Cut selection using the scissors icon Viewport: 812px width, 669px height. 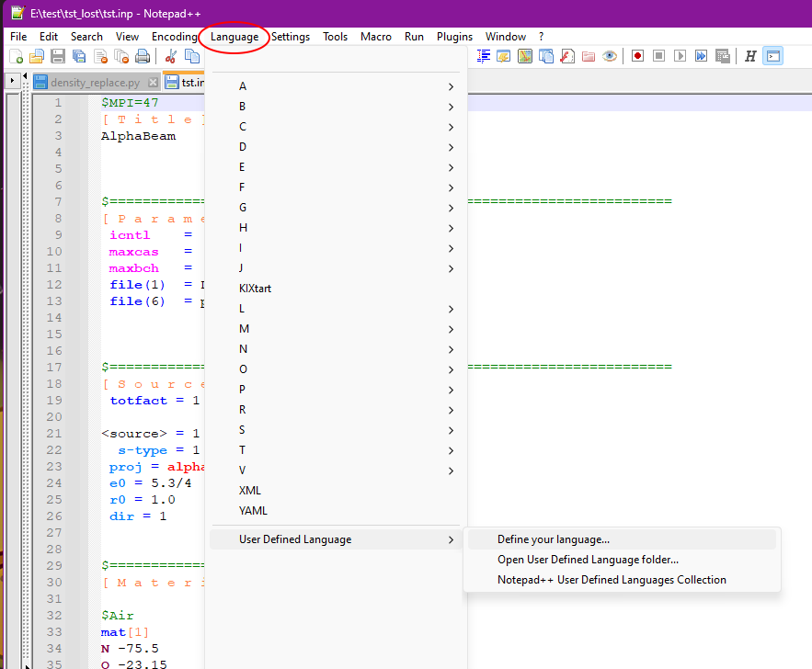click(169, 55)
